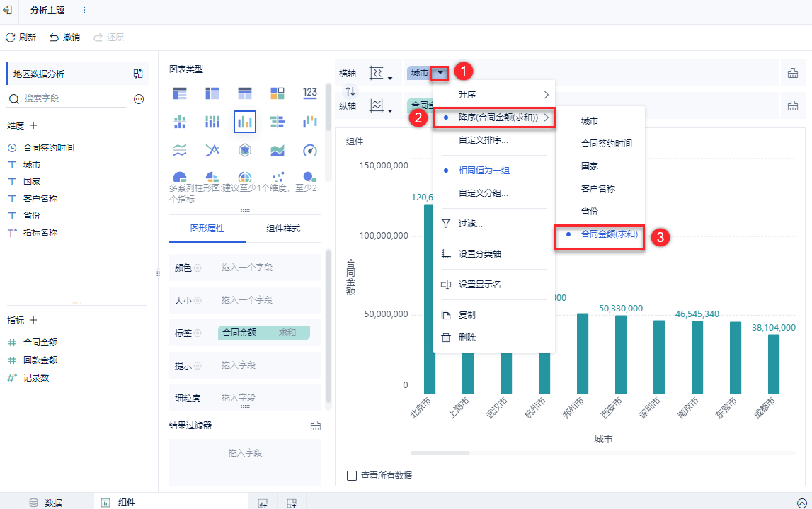Switch to the 组件样式 tab

click(x=283, y=229)
